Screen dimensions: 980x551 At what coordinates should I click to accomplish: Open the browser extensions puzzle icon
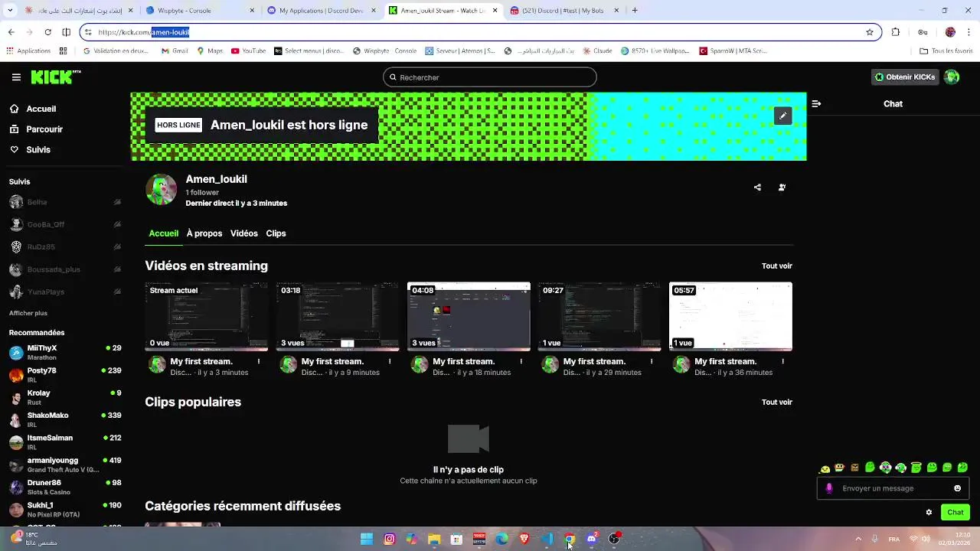point(896,32)
